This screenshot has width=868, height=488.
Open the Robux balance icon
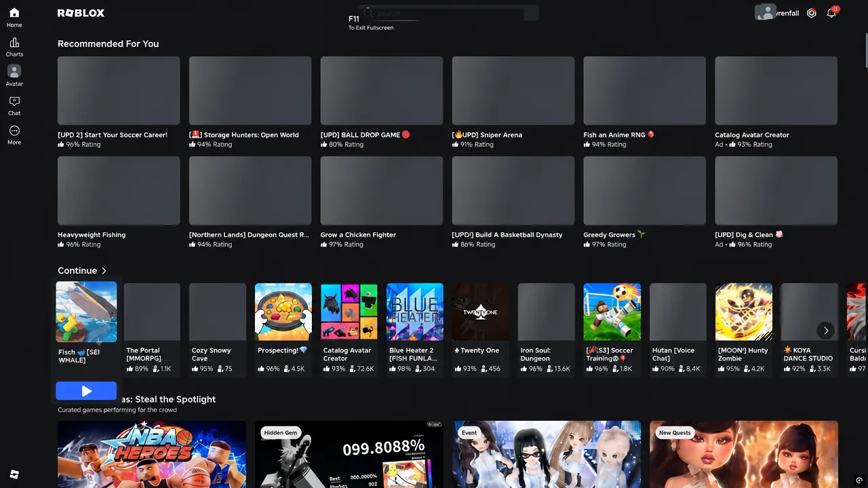click(x=812, y=13)
